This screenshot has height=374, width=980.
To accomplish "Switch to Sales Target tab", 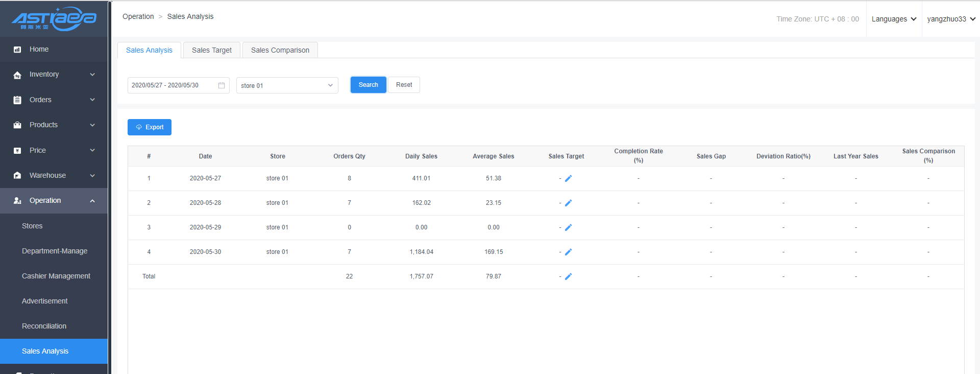I will pos(211,50).
